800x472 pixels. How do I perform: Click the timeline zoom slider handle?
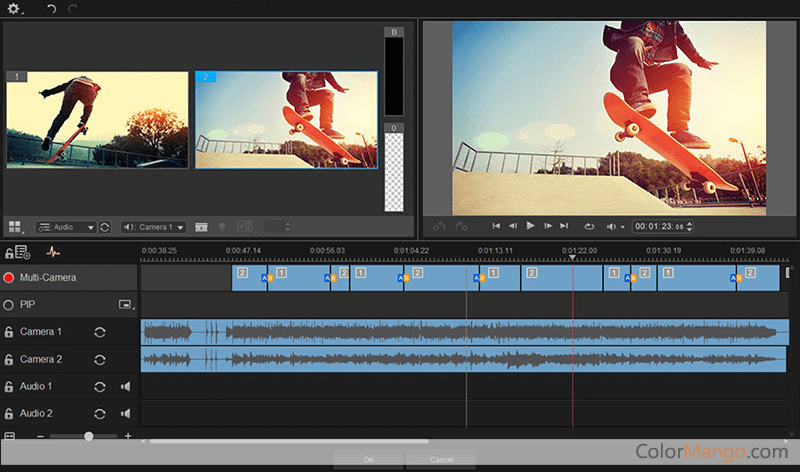point(89,437)
